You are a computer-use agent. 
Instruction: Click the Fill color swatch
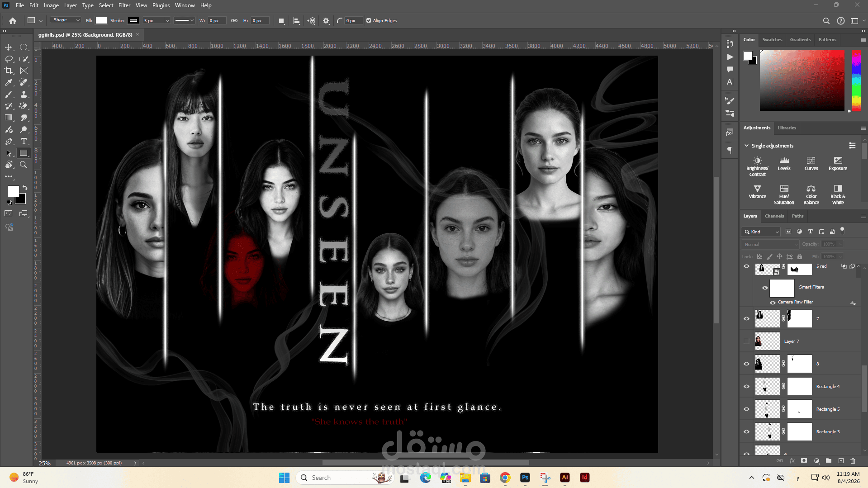click(x=101, y=20)
